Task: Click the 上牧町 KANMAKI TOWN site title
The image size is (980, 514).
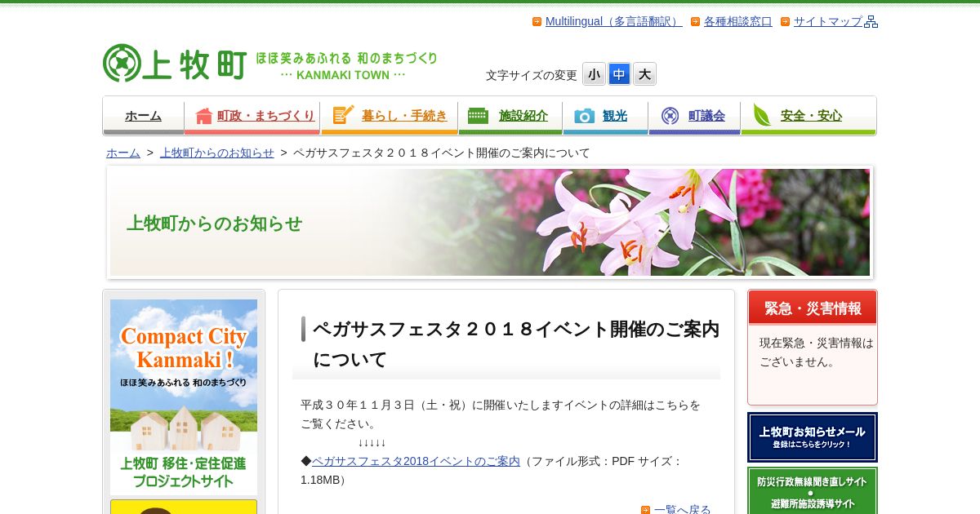Action: click(269, 64)
